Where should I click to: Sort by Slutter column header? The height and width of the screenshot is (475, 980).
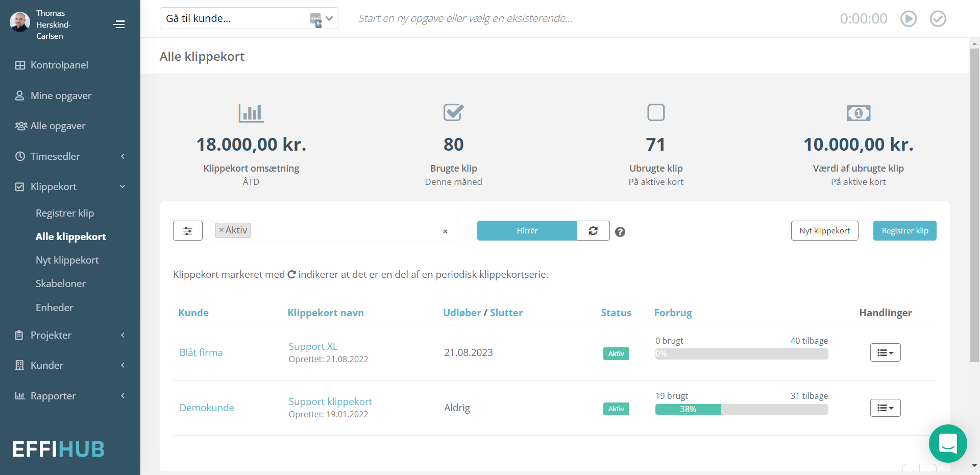[x=506, y=313]
